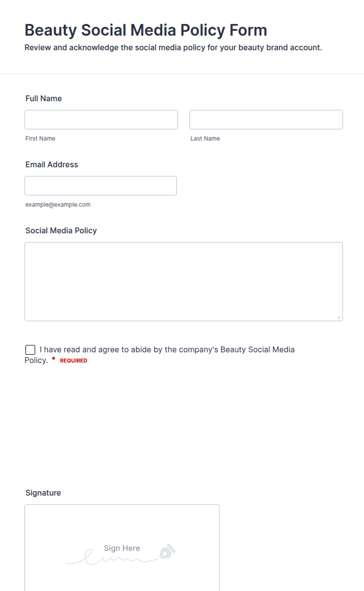Focus the First Name input field
The width and height of the screenshot is (364, 591).
[101, 120]
